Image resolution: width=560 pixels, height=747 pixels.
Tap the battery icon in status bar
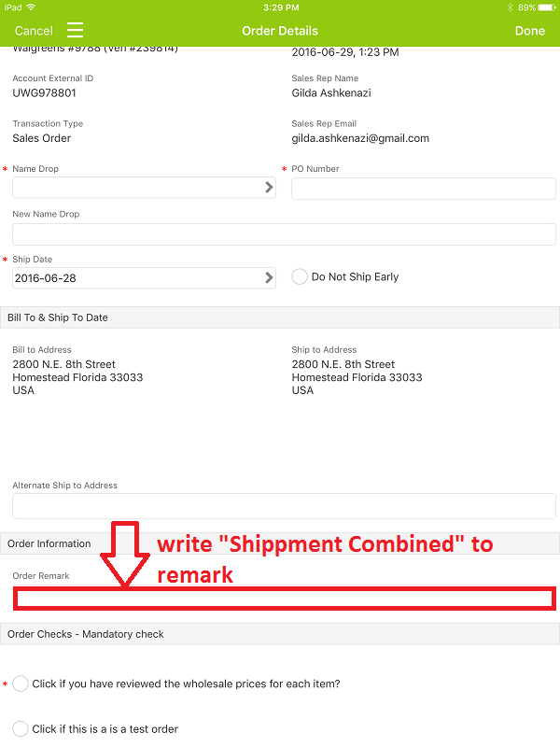coord(547,7)
